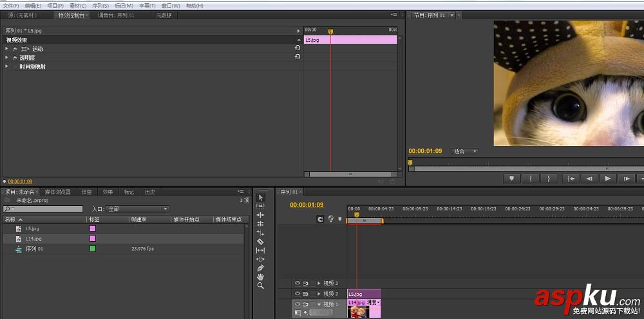
Task: Expand the 透明度 effect properties
Action: click(x=6, y=58)
